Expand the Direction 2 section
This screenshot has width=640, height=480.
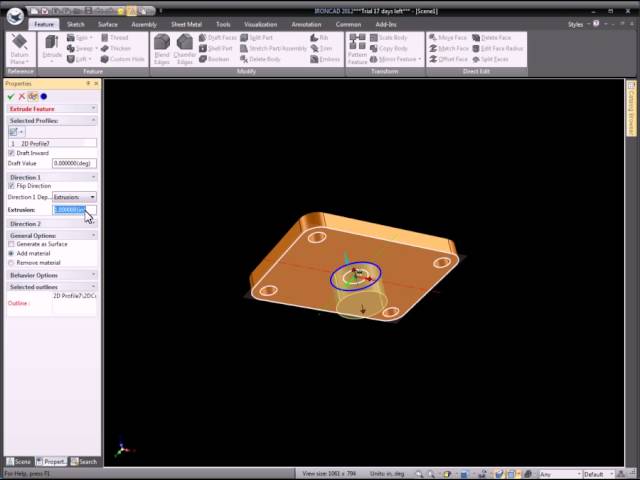pos(93,224)
